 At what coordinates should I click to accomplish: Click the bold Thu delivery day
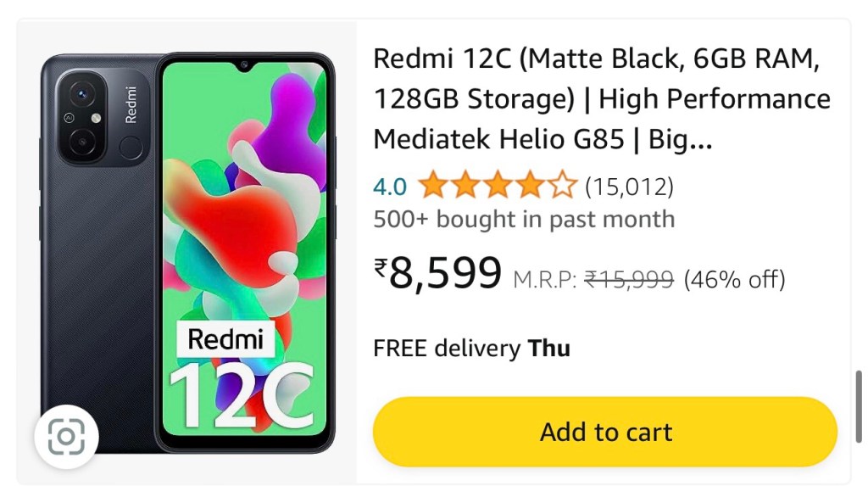pos(548,349)
